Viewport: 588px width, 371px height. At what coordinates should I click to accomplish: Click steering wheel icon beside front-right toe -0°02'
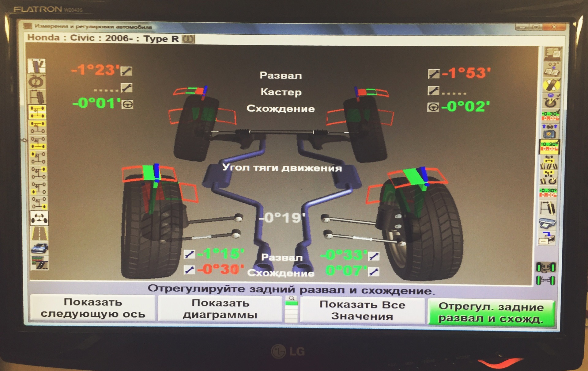[x=433, y=107]
